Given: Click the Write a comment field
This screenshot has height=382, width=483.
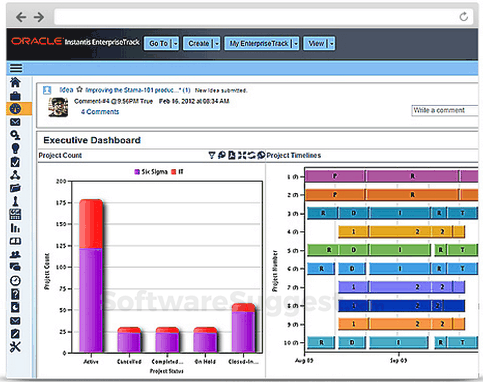Looking at the screenshot, I should [445, 110].
